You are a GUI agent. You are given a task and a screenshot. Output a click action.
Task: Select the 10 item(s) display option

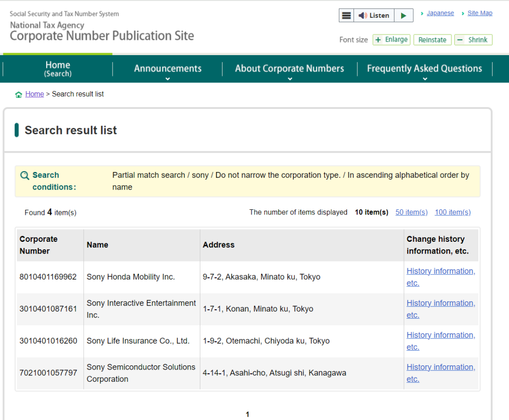pos(371,212)
